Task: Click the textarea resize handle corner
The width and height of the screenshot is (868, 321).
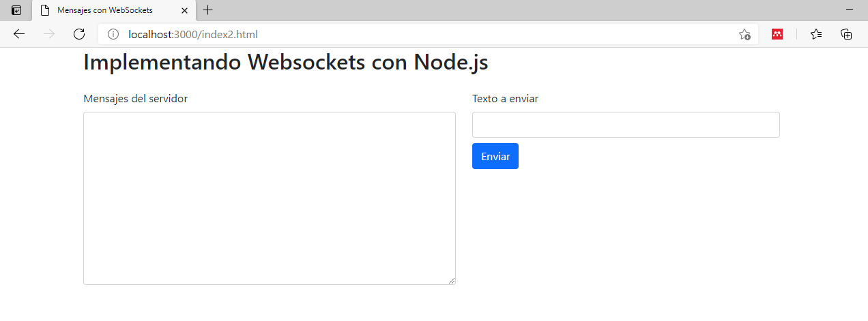Action: pyautogui.click(x=451, y=280)
